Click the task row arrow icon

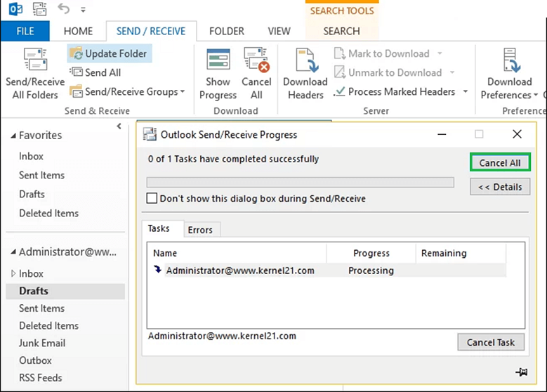[x=158, y=270]
